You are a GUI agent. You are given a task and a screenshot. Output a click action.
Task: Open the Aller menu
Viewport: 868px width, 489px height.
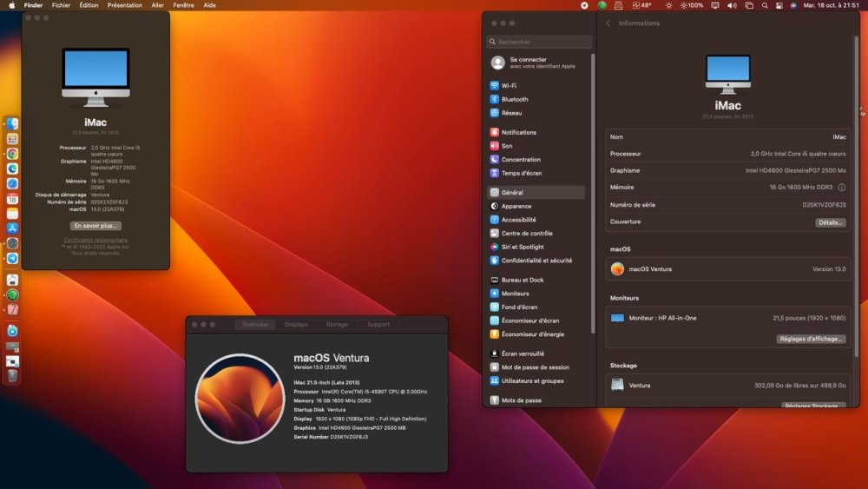[x=158, y=5]
